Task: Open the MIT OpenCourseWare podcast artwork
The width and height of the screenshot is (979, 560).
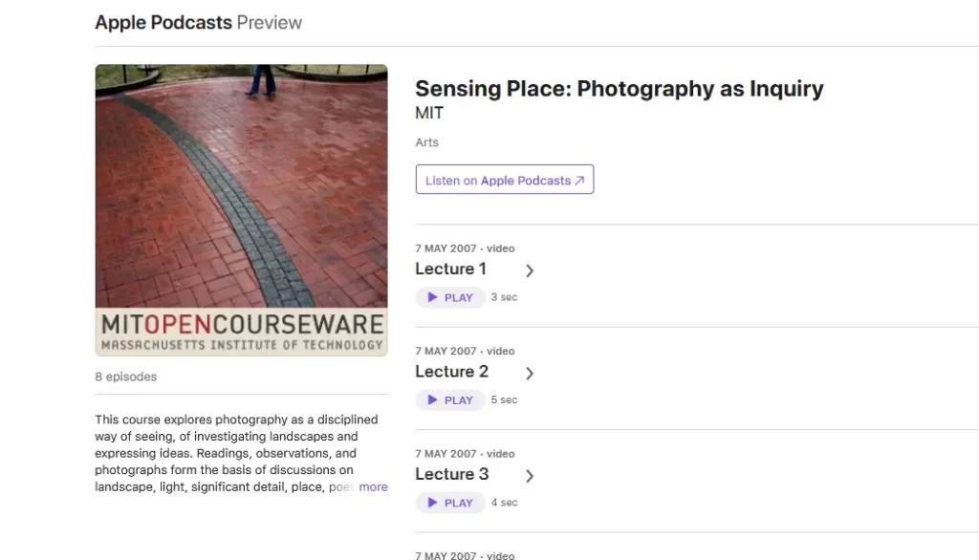Action: (x=241, y=210)
